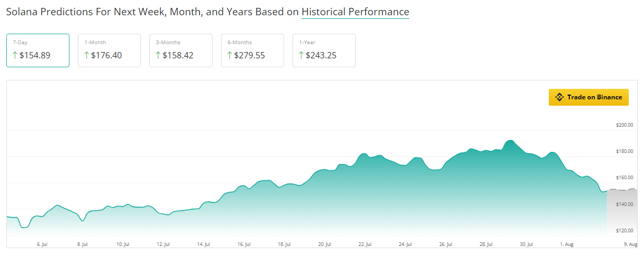Switch to the 1-Month prediction tab
The height and width of the screenshot is (256, 644).
(x=109, y=50)
